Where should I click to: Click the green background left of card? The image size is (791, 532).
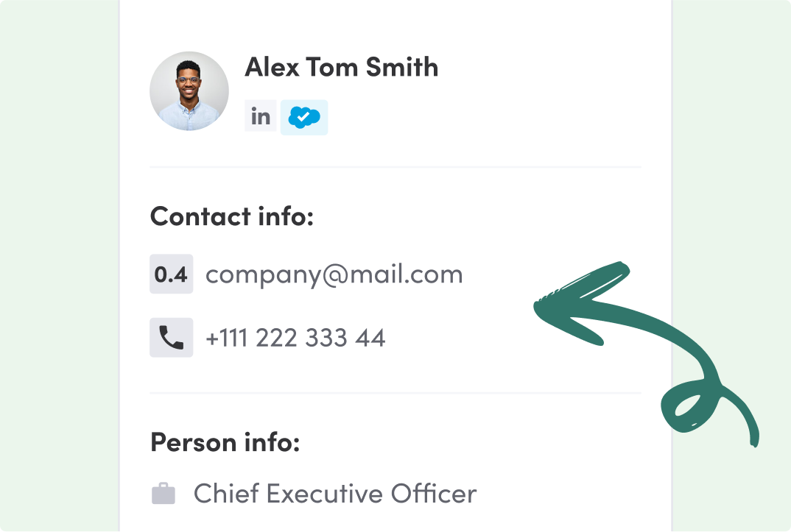point(59,265)
